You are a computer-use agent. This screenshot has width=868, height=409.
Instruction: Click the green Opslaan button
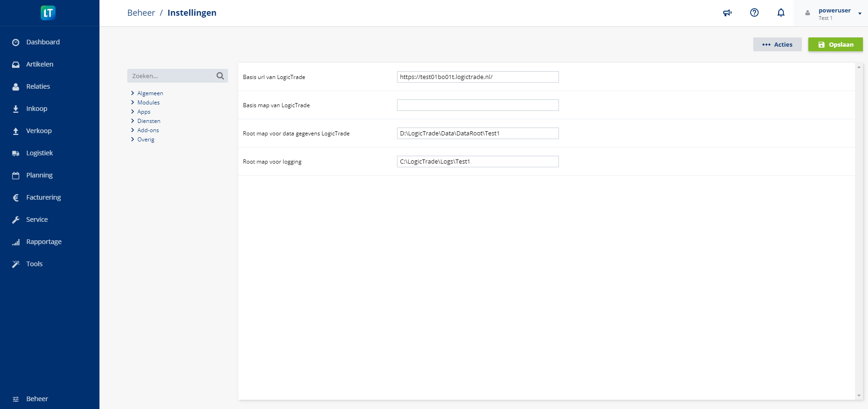point(835,44)
